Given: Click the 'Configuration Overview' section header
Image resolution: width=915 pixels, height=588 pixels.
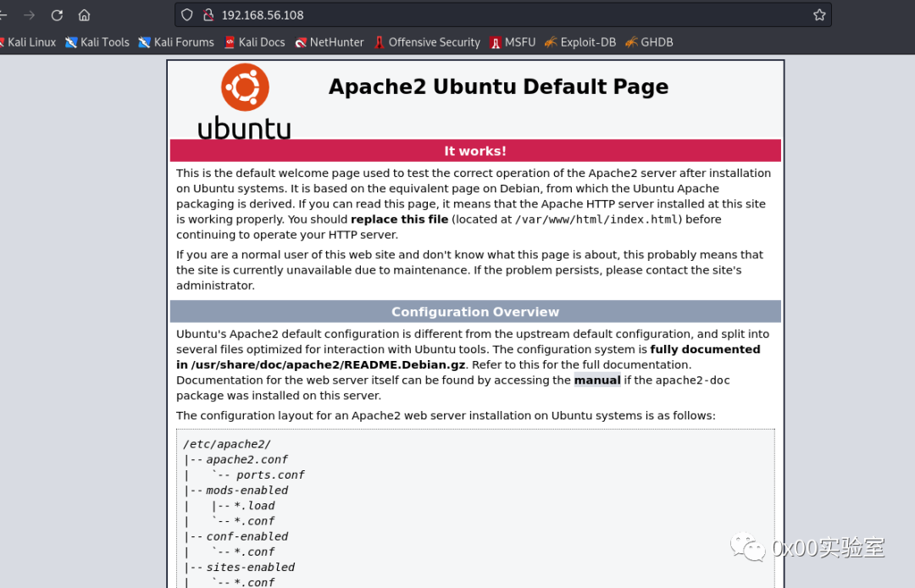Looking at the screenshot, I should (x=475, y=312).
